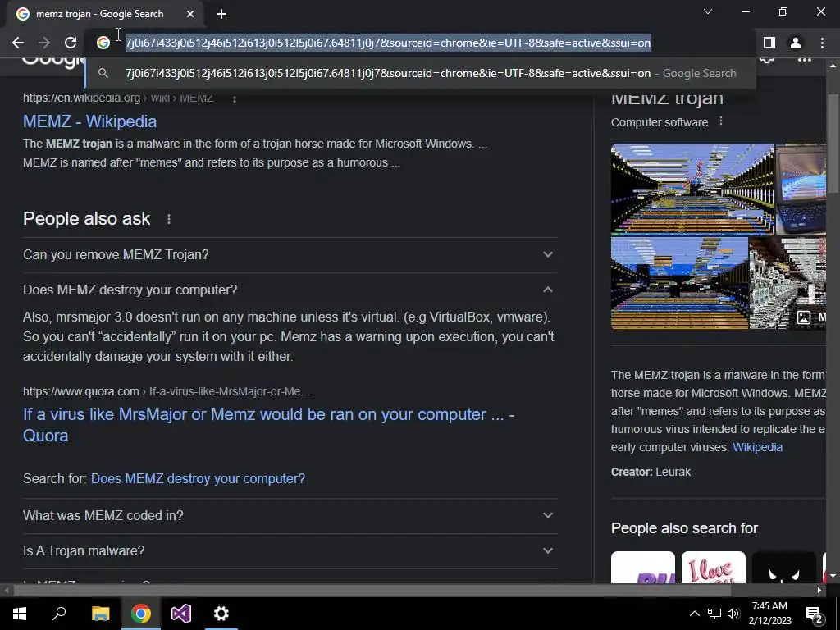Click the vertical scrollbar thumb
Image resolution: width=840 pixels, height=630 pixels.
[x=833, y=144]
